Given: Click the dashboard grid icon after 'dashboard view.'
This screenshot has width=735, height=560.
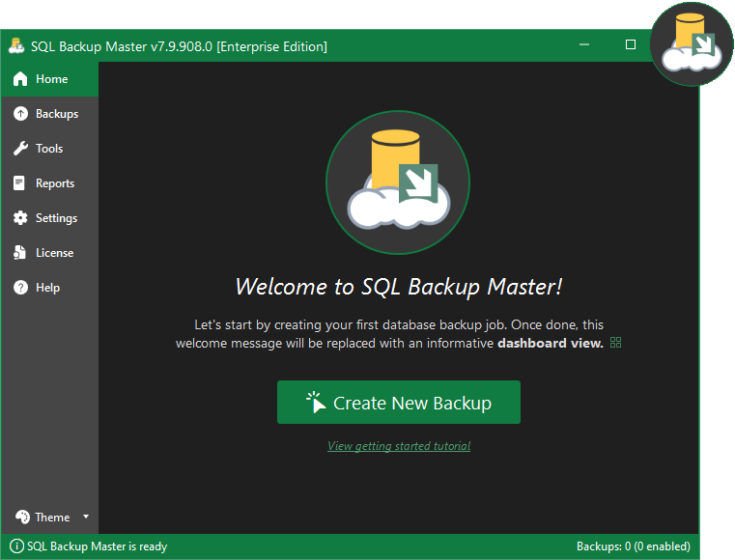Looking at the screenshot, I should (x=615, y=343).
